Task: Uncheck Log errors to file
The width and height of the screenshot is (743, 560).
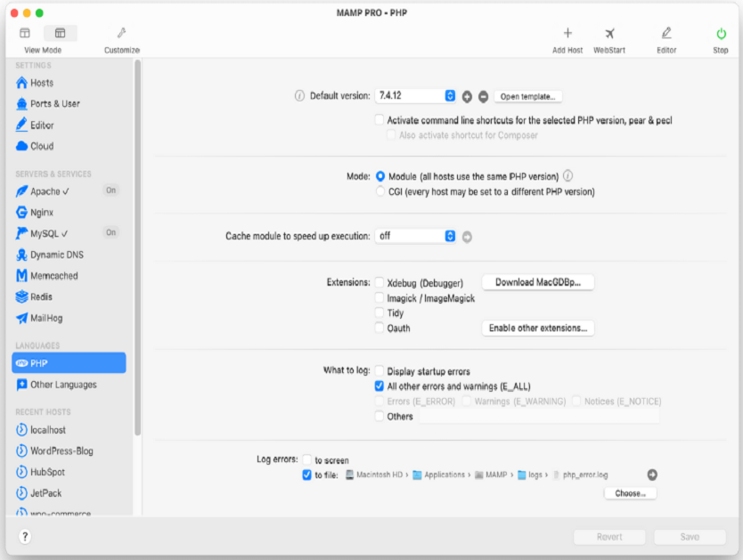Action: coord(307,475)
